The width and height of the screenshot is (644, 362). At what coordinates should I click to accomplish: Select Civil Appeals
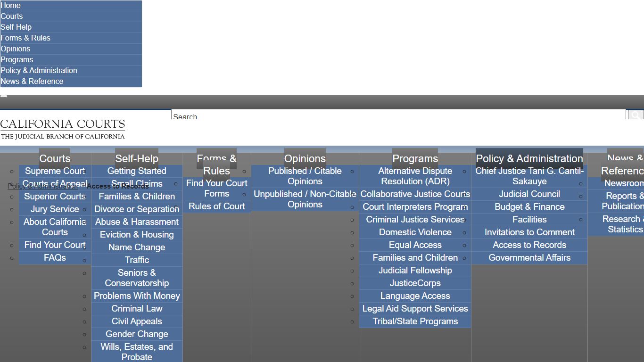[x=137, y=321]
